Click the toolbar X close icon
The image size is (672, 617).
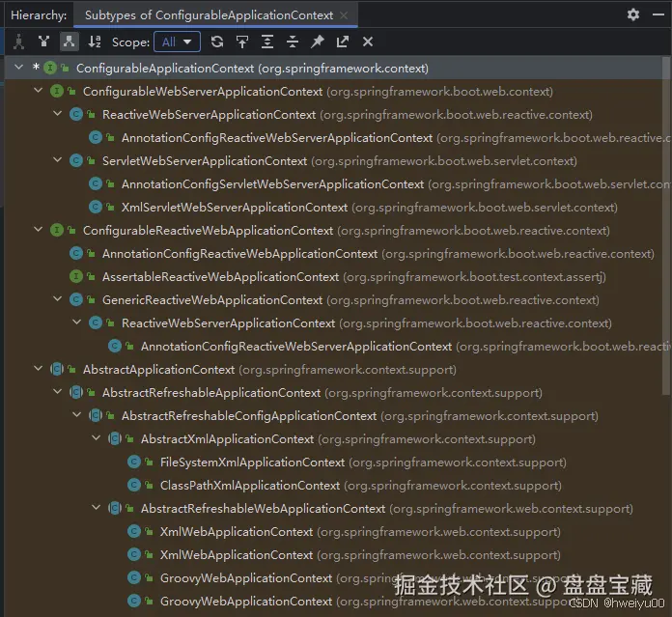point(368,42)
